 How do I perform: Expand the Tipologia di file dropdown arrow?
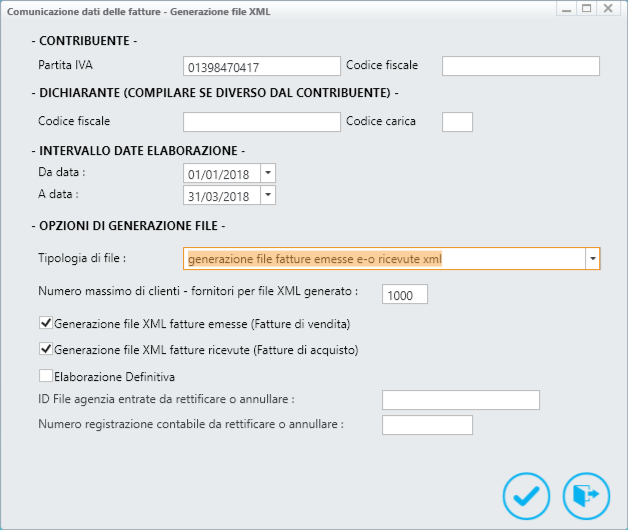592,259
